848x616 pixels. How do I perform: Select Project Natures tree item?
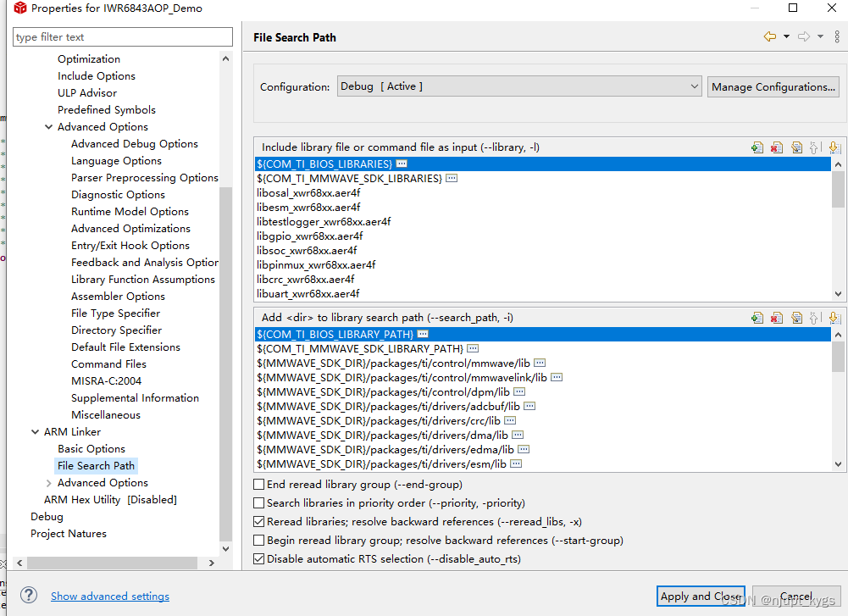68,533
